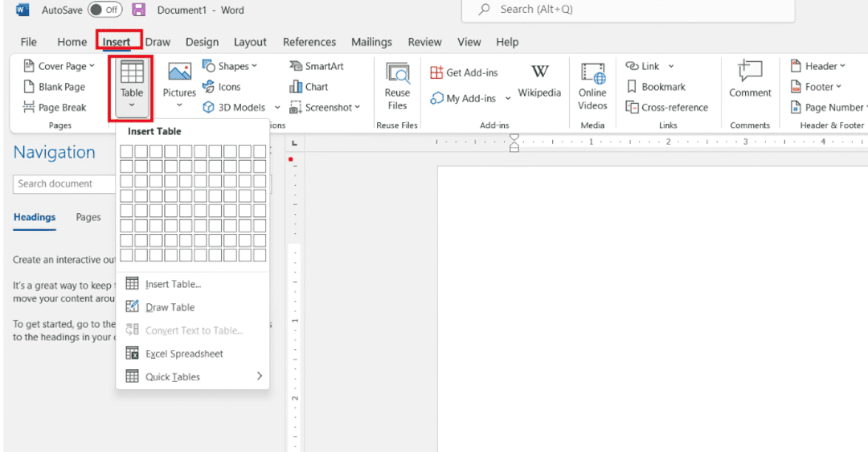Click the tab selector at ruler corner
868x452 pixels.
point(294,143)
